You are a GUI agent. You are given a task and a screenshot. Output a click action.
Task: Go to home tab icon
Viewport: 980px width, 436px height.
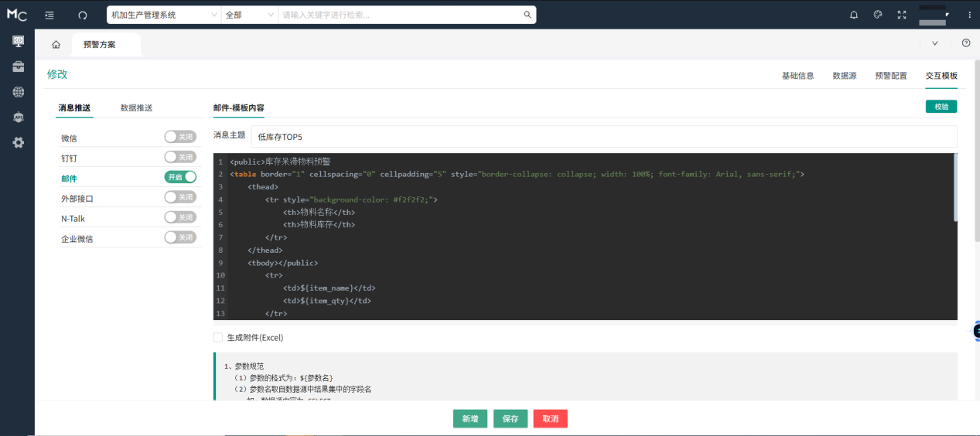(56, 44)
